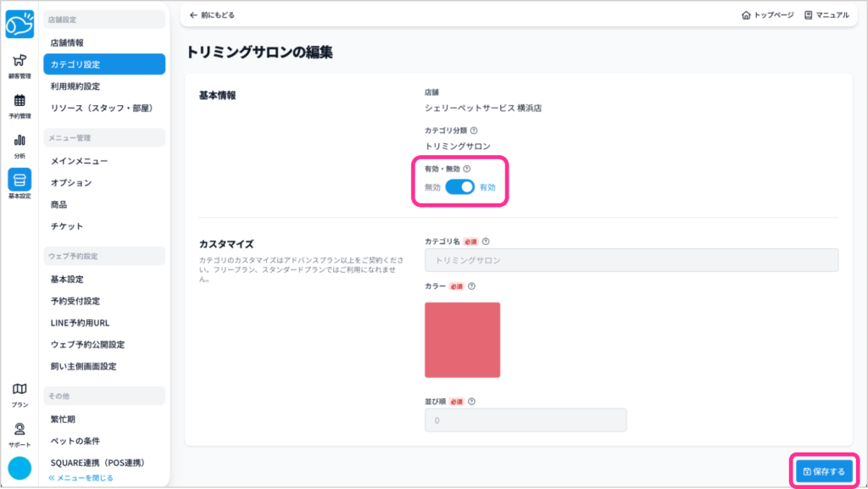Click help icon beside 有効・無効 label

point(467,169)
